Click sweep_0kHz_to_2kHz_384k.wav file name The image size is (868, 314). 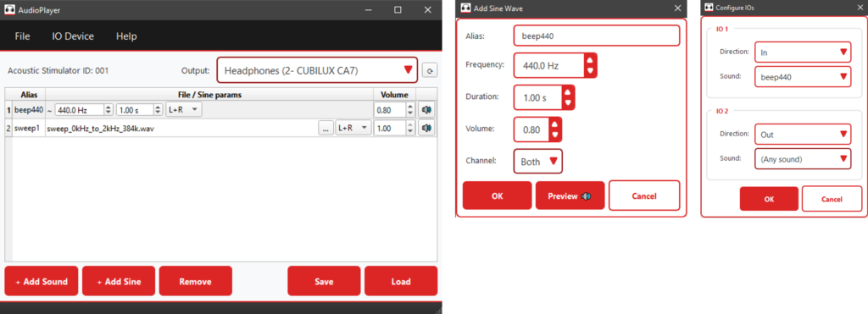(x=100, y=129)
